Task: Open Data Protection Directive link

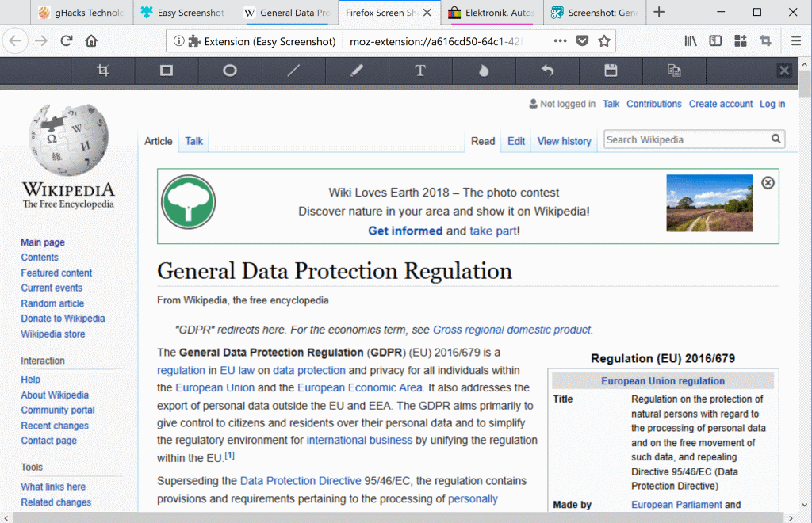Action: pos(301,481)
